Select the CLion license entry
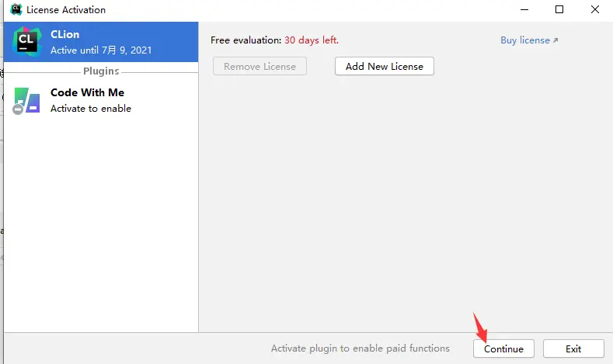The image size is (613, 364). [x=101, y=42]
